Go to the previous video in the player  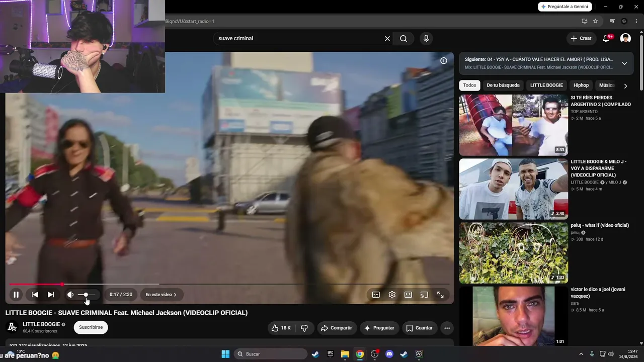tap(35, 295)
